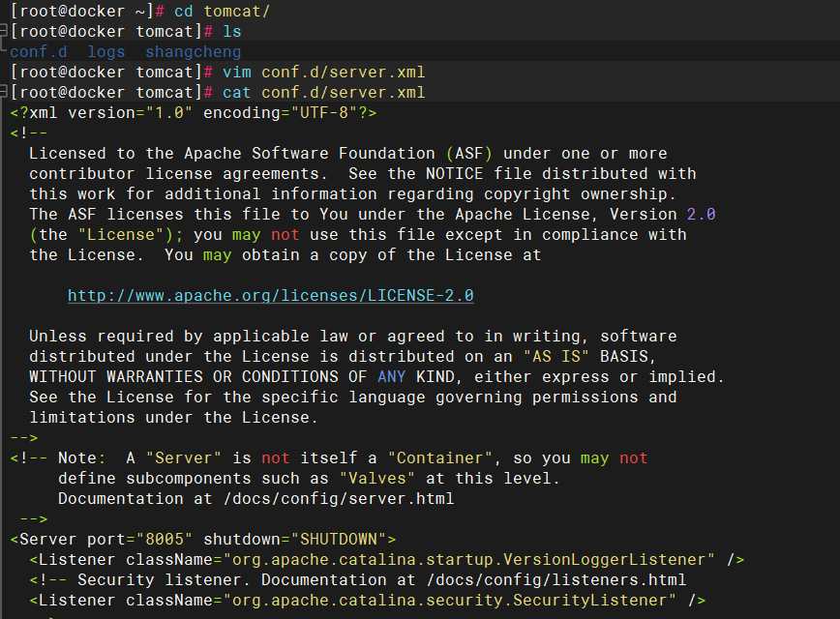Click the '(ASF)' text in the license header

click(x=469, y=153)
